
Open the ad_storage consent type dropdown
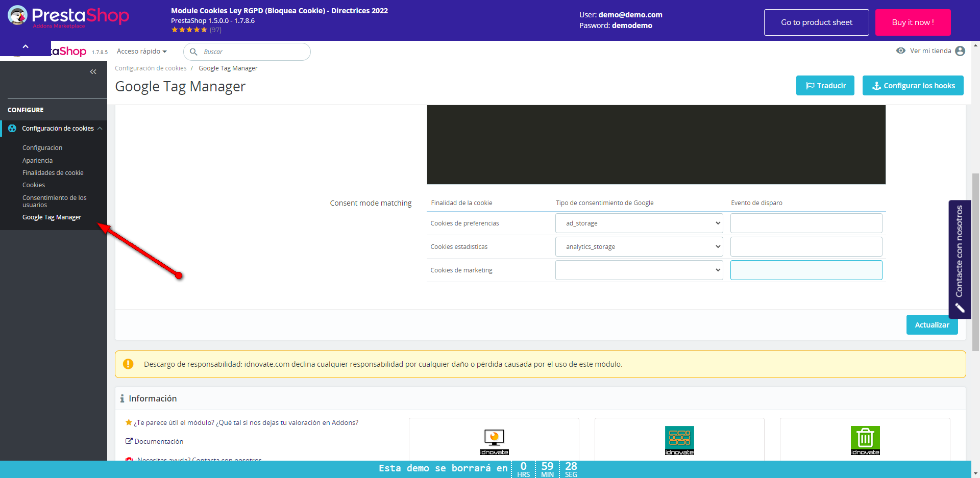(639, 223)
